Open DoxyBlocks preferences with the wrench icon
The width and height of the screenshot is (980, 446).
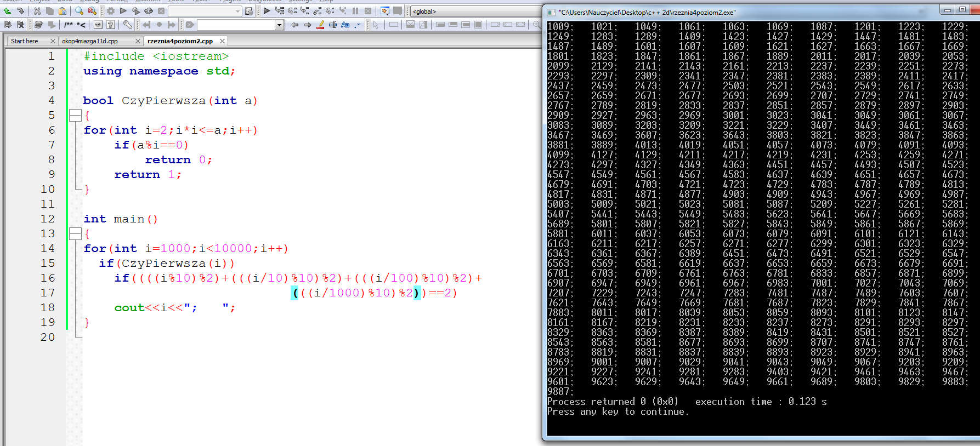[128, 25]
